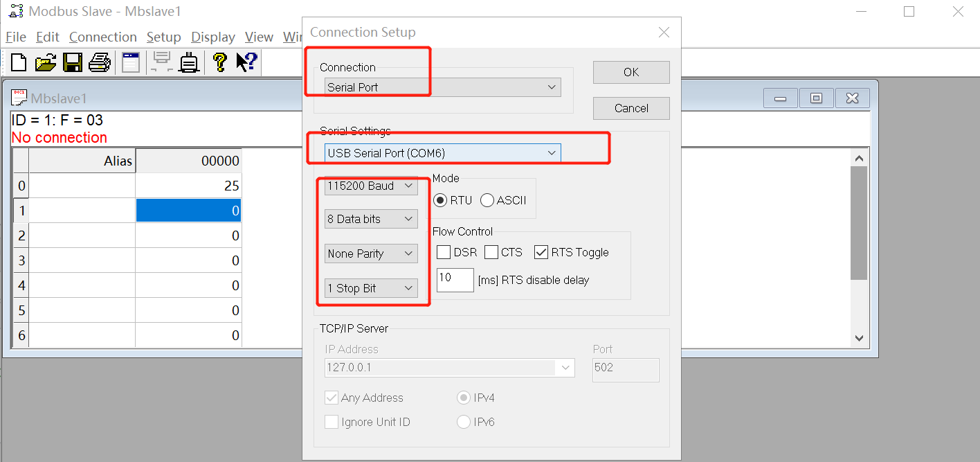Open the Setup menu
Screen dimensions: 980x462
point(163,37)
